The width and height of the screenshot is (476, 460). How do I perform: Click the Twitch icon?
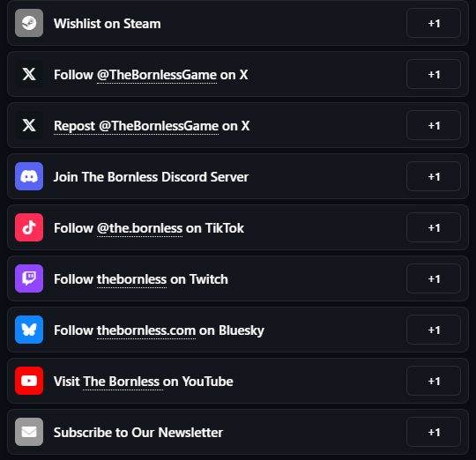tap(29, 278)
